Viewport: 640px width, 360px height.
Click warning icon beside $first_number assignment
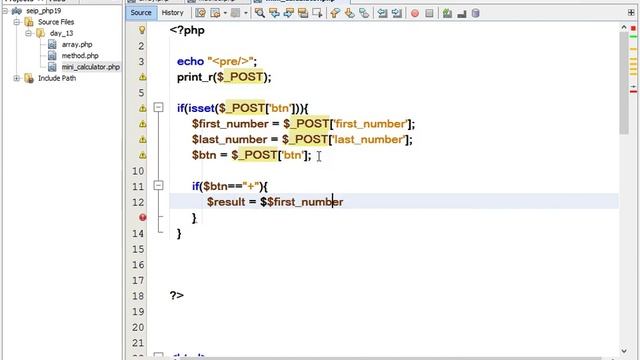(142, 124)
